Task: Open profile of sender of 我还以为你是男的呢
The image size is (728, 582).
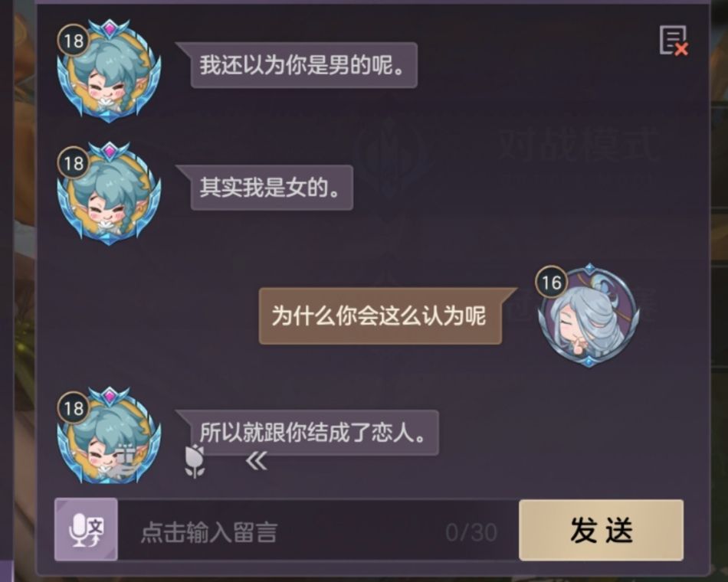Action: point(109,70)
